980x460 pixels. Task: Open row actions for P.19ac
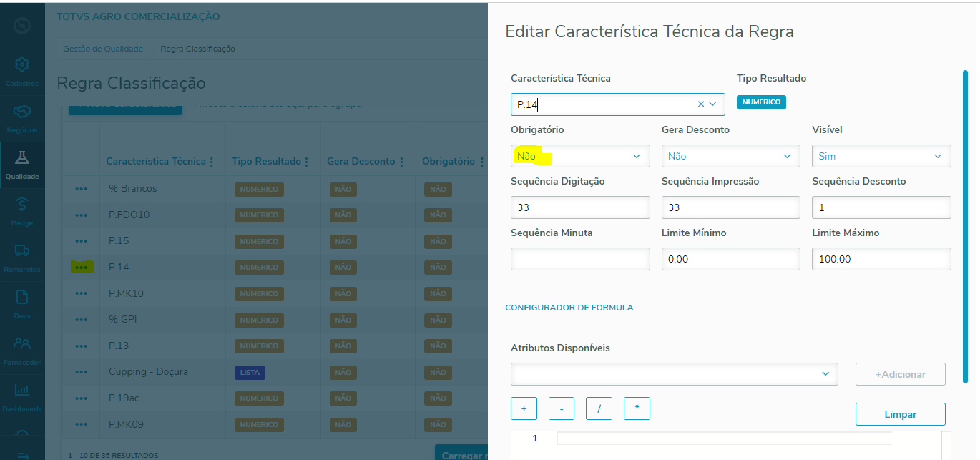pyautogui.click(x=82, y=398)
